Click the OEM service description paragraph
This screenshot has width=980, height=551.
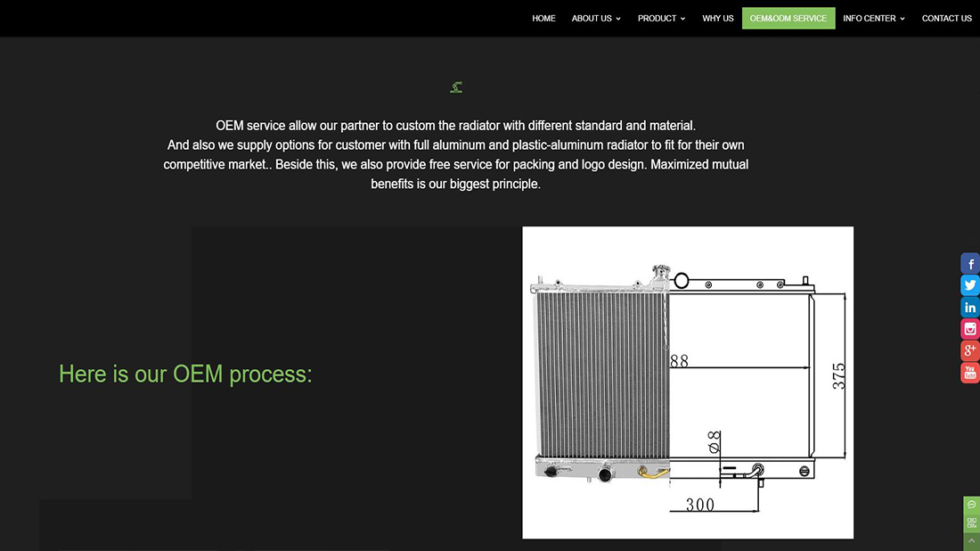pos(456,154)
